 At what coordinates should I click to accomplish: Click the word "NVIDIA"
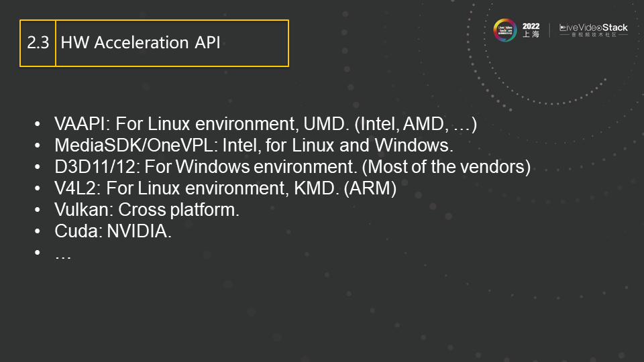point(140,233)
